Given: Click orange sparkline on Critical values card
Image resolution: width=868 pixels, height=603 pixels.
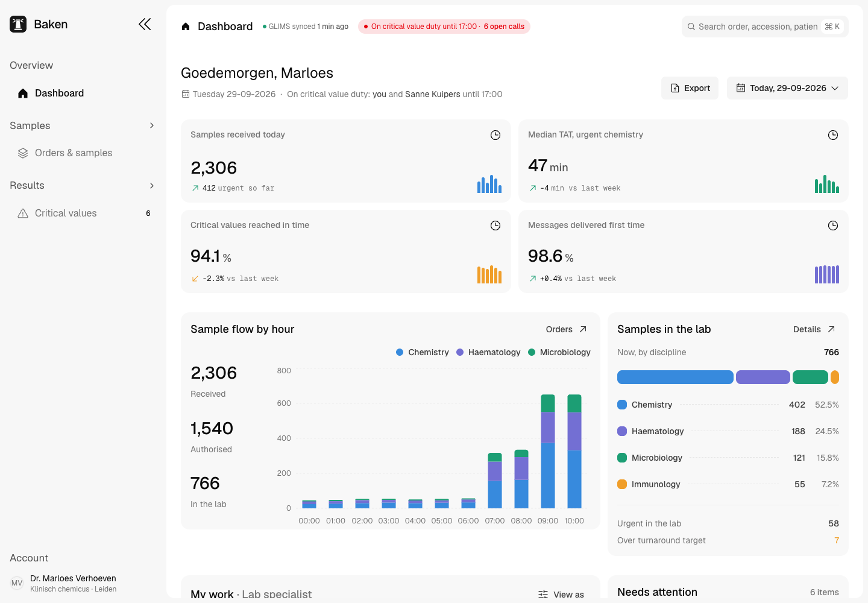Looking at the screenshot, I should pyautogui.click(x=489, y=274).
